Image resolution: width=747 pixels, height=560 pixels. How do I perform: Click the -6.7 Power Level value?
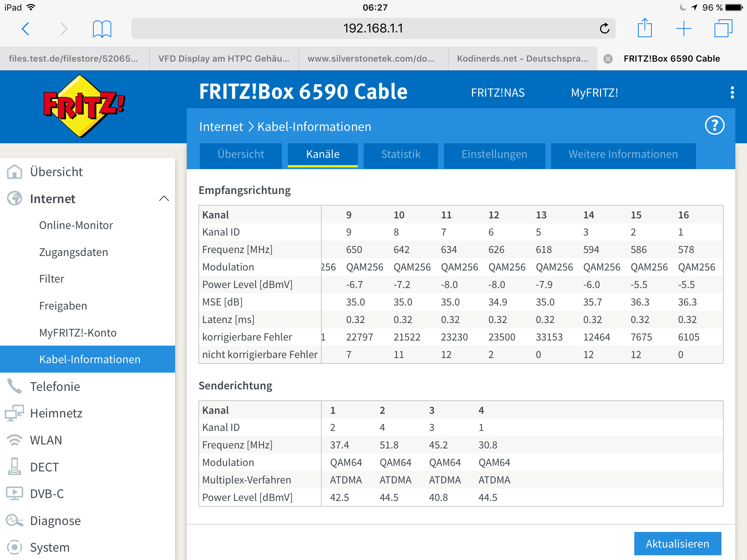coord(354,285)
